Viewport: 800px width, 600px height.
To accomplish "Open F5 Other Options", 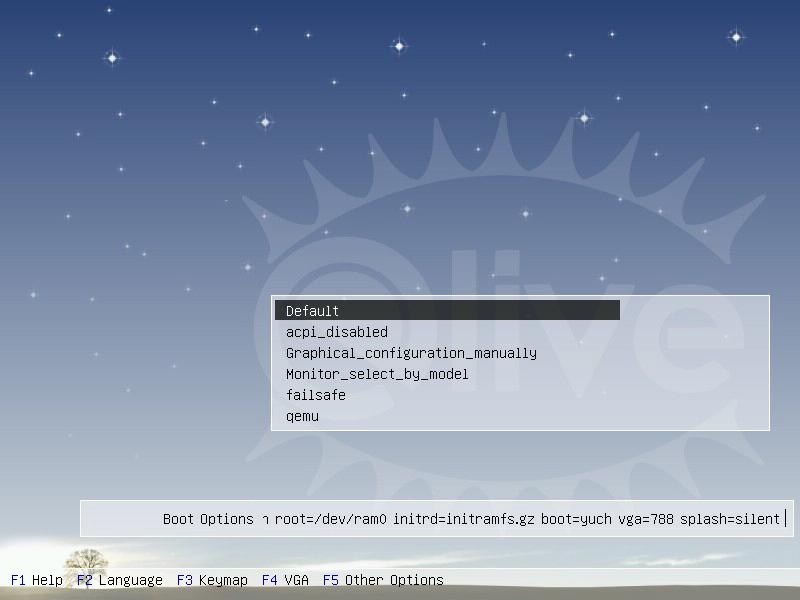I will coord(383,580).
